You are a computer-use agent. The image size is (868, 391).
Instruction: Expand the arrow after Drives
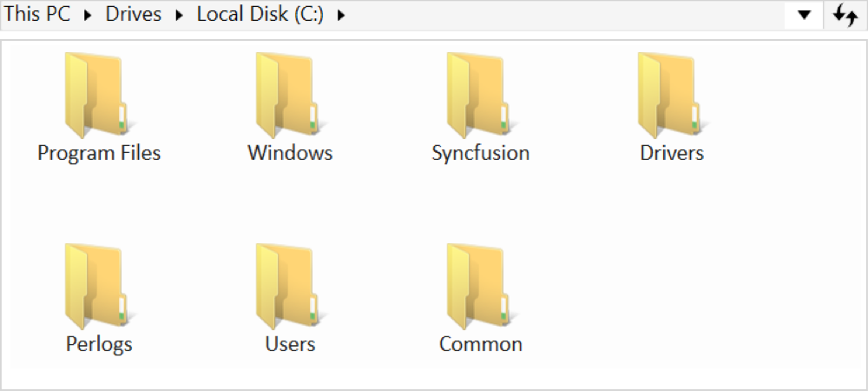179,15
